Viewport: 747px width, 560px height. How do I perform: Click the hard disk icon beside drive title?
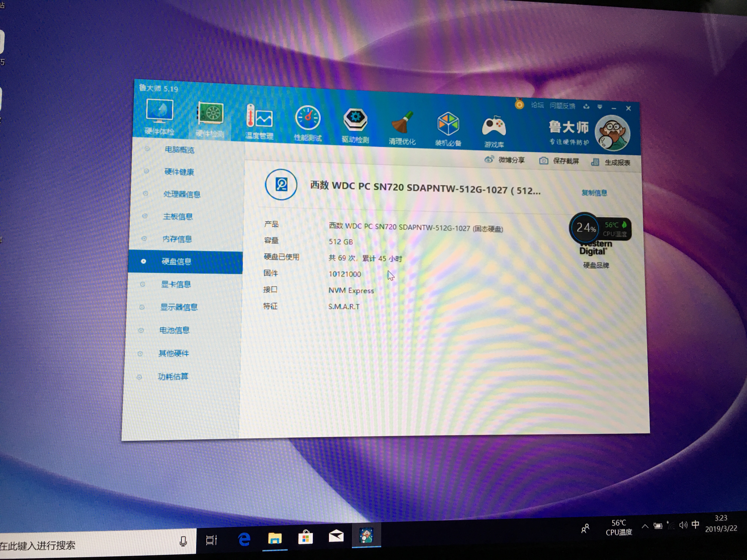coord(281,184)
